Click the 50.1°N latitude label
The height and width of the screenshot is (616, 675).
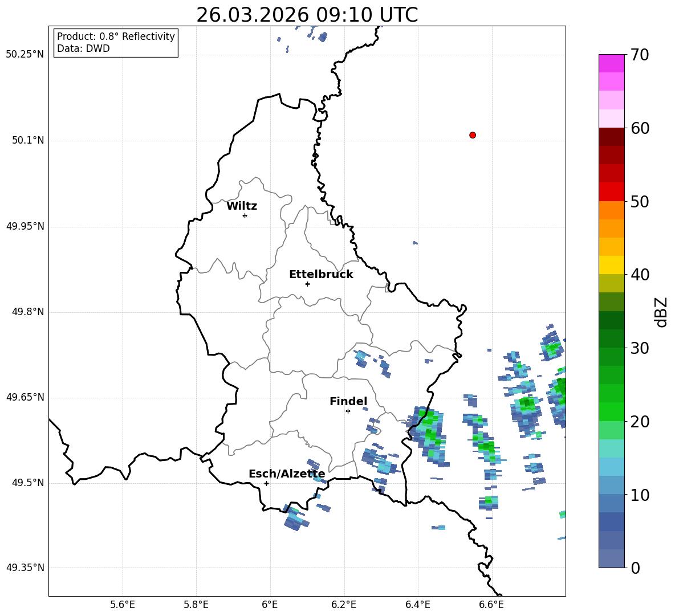click(x=28, y=141)
